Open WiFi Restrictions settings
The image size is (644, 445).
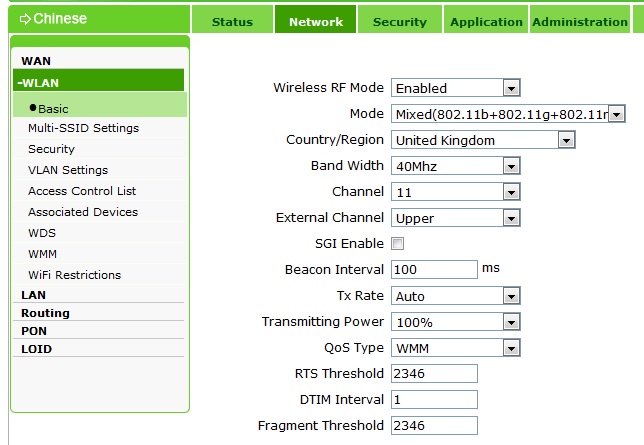click(74, 275)
